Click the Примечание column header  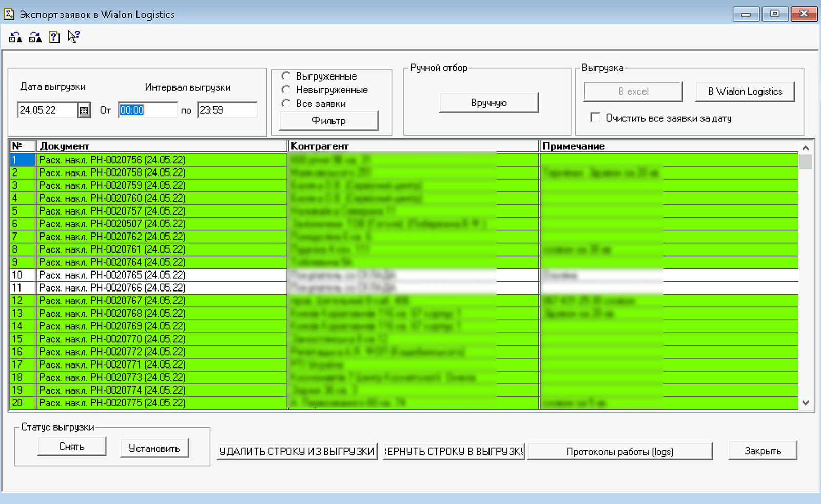click(x=669, y=146)
